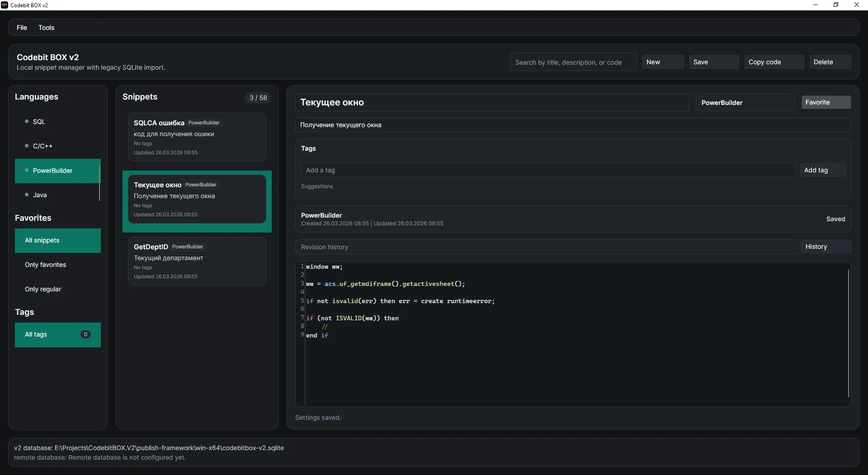Screen dimensions: 868x475
Task: Click the search snippets field
Action: click(573, 62)
